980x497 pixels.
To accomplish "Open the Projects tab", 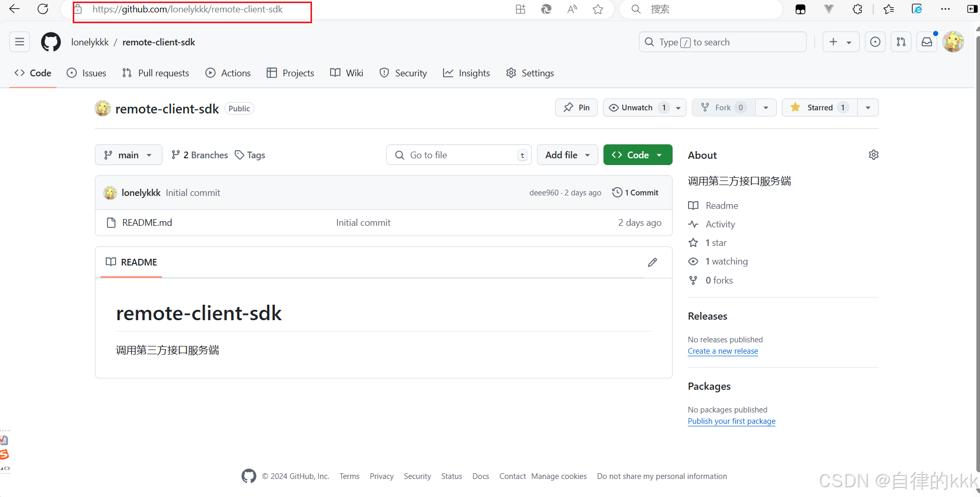I will pyautogui.click(x=290, y=73).
